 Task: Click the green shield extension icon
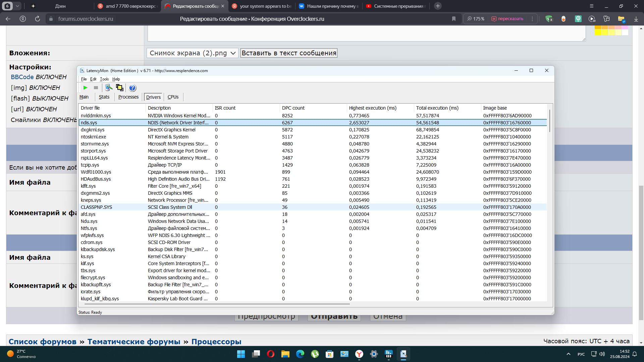[549, 19]
